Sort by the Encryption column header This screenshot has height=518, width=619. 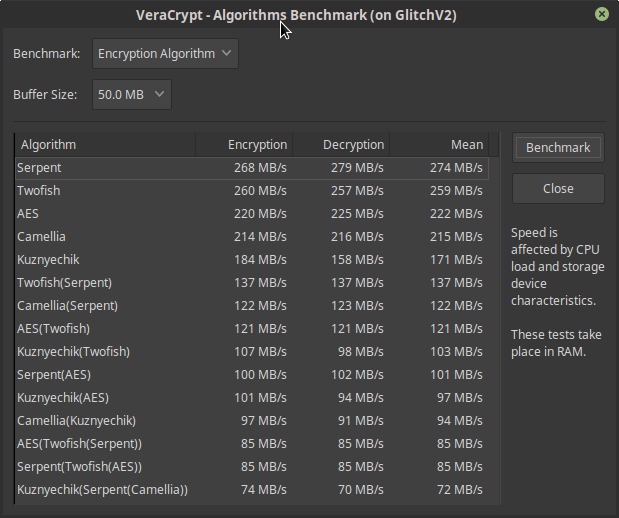(244, 145)
